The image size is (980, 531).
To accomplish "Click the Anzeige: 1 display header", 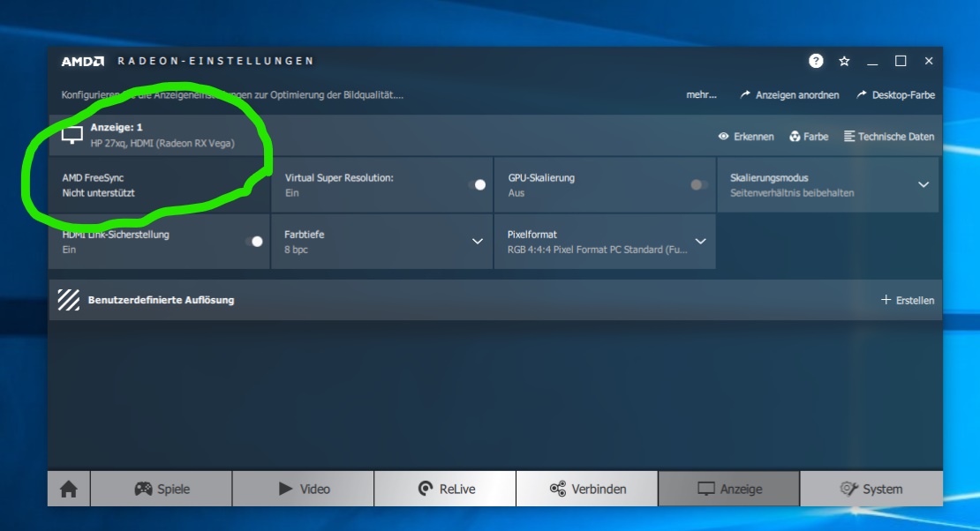I will coord(117,127).
